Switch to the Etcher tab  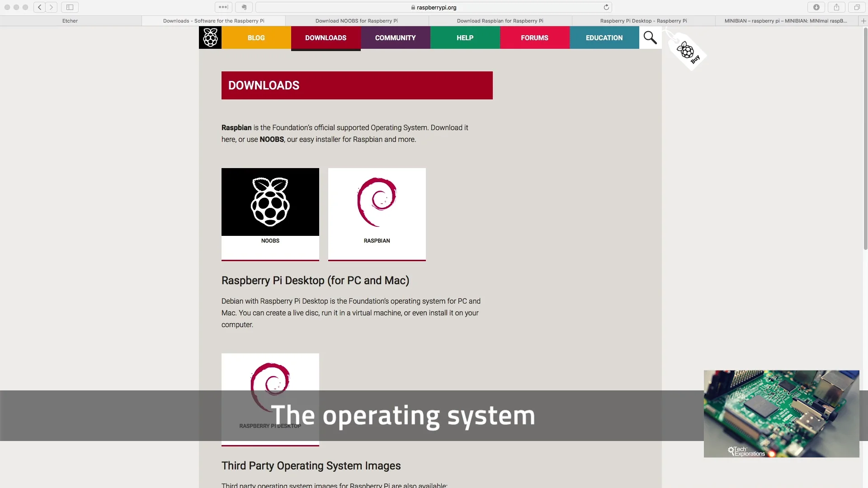(x=70, y=21)
